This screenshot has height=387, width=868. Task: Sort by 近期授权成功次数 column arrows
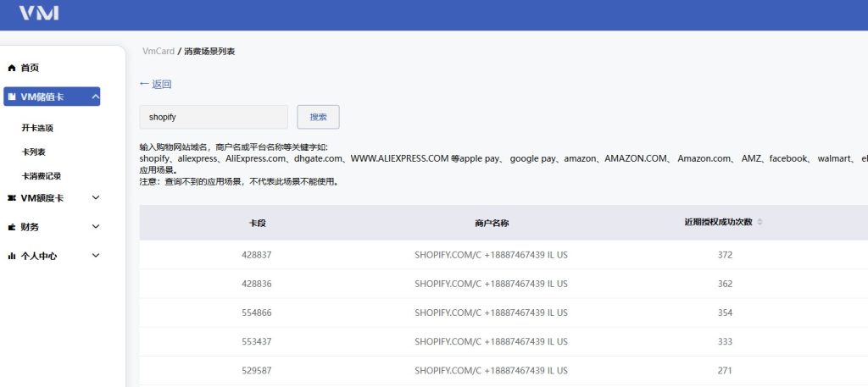click(759, 223)
